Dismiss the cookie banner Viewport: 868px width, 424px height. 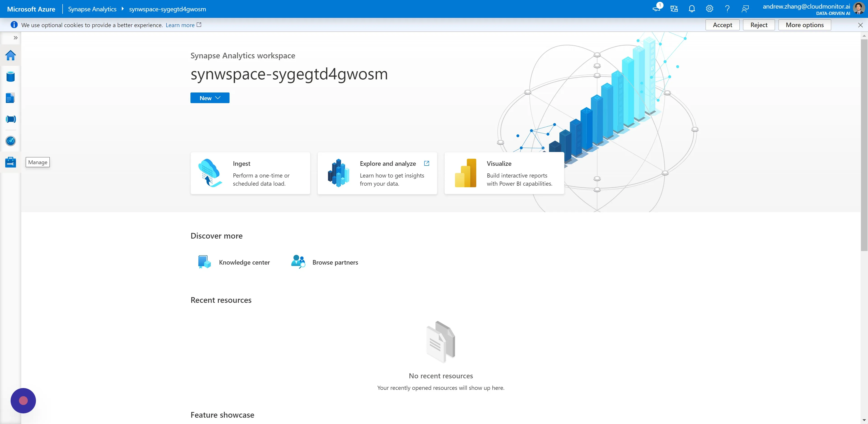pos(860,25)
